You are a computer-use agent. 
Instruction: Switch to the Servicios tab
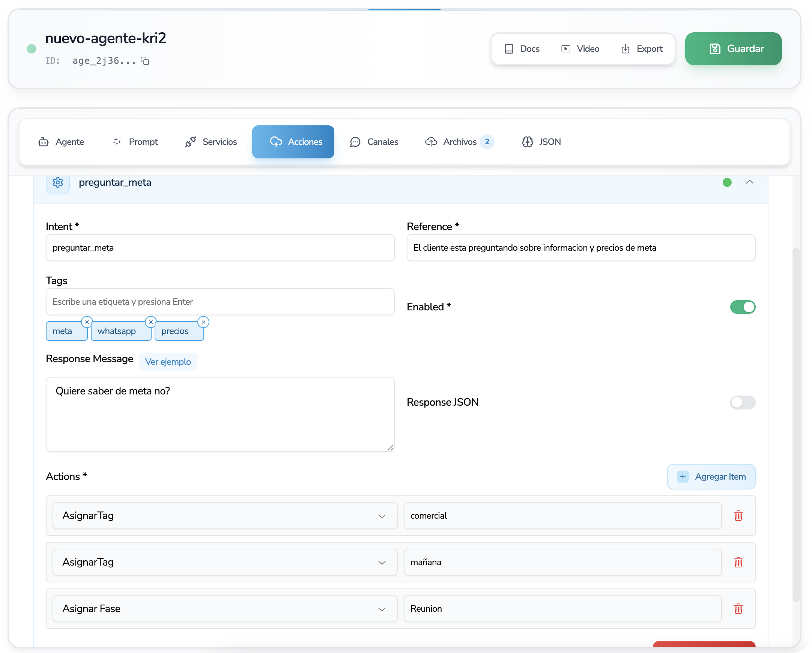211,142
